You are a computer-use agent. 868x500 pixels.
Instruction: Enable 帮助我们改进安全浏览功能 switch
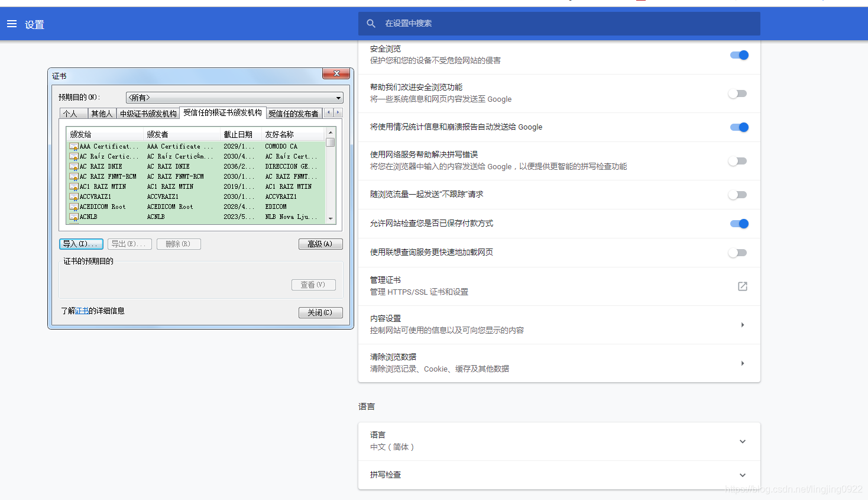coord(738,93)
